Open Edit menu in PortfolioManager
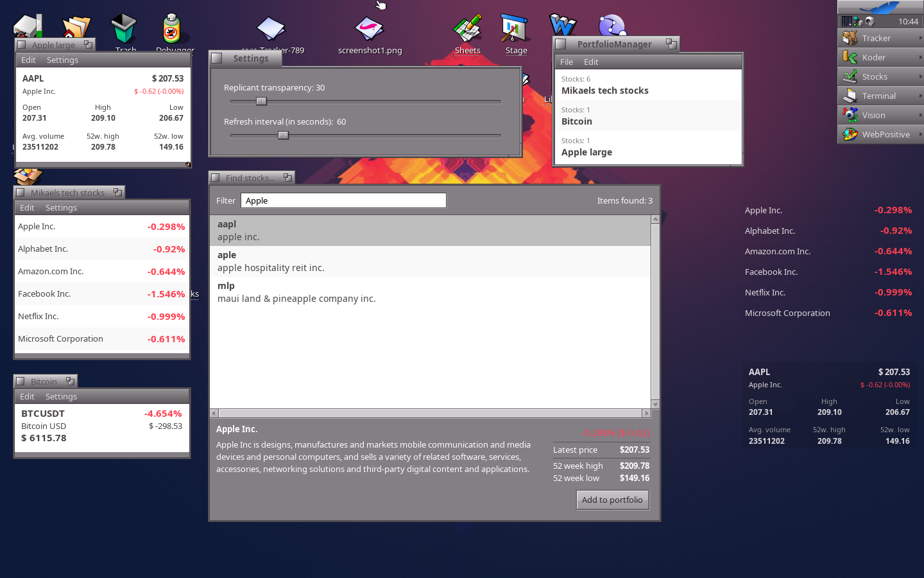The width and height of the screenshot is (924, 578). tap(591, 62)
